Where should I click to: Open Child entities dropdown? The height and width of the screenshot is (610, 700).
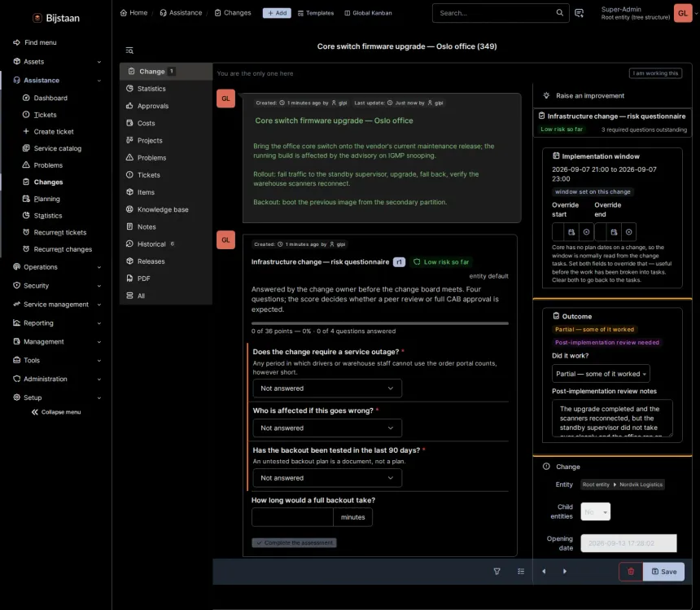coord(596,511)
